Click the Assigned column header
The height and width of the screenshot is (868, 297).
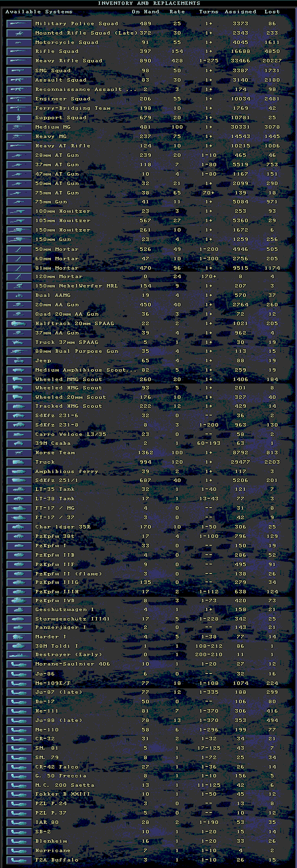click(240, 11)
